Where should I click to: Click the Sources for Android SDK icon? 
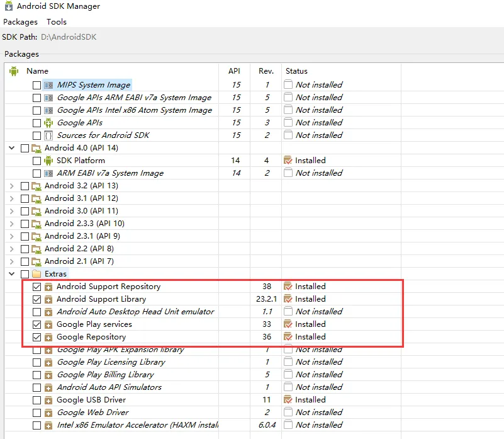point(48,135)
